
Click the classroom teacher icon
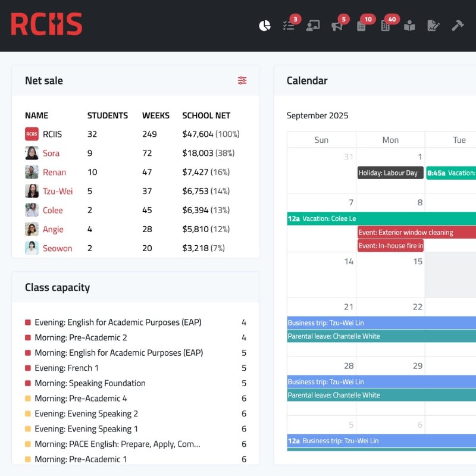coord(312,26)
